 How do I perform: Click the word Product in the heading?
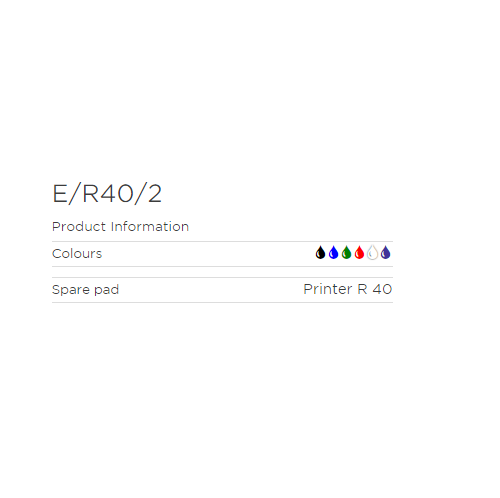[x=79, y=227]
